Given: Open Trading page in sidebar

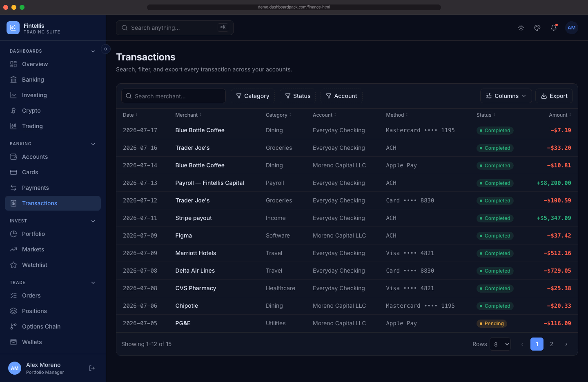Looking at the screenshot, I should pyautogui.click(x=53, y=126).
